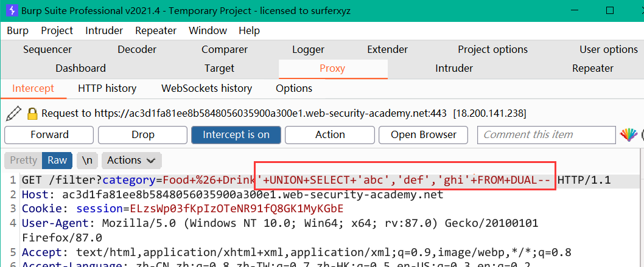This screenshot has width=644, height=267.
Task: Open the Project options tab
Action: point(492,50)
